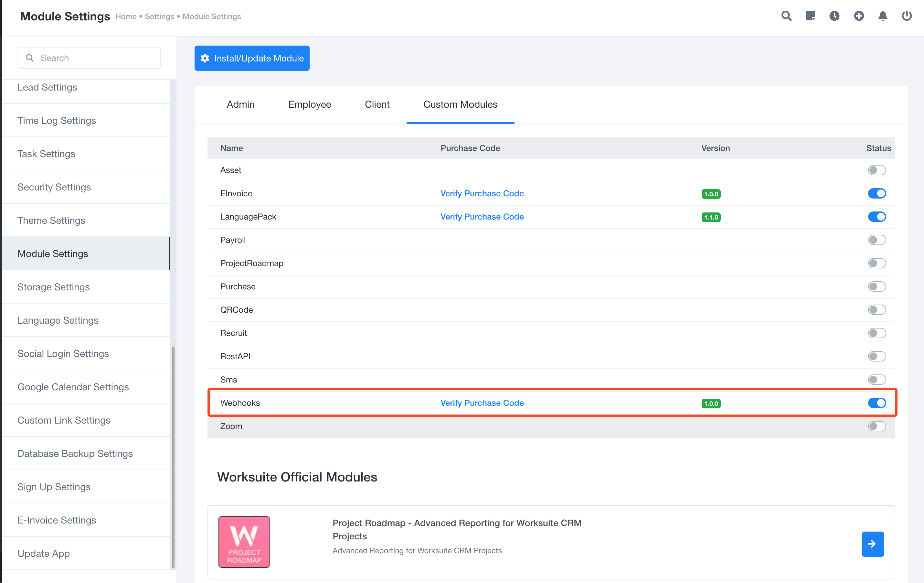The image size is (924, 583).
Task: Click the sidebar vertical scrollbar
Action: point(173,457)
